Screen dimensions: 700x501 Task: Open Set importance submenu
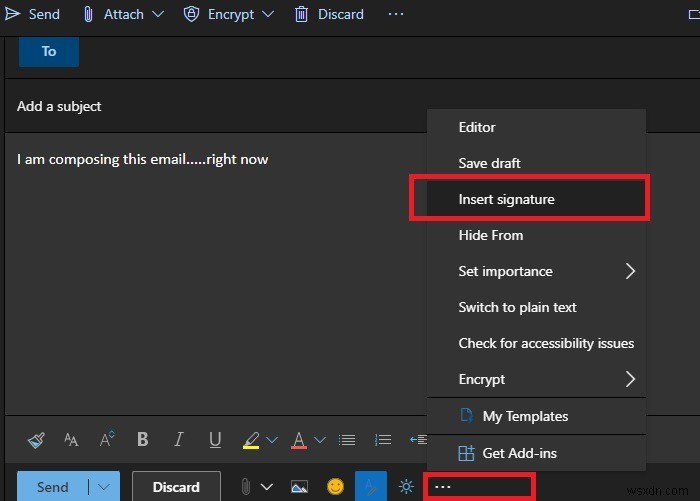pos(536,271)
